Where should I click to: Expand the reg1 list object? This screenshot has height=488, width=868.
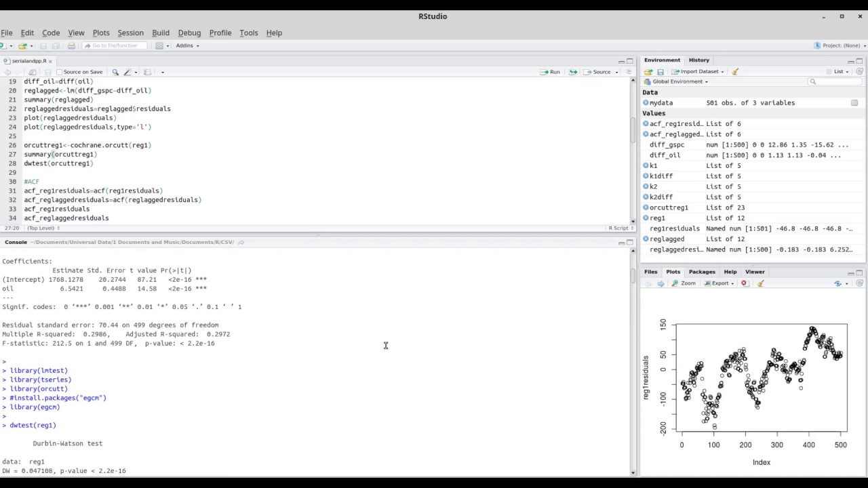coord(646,218)
